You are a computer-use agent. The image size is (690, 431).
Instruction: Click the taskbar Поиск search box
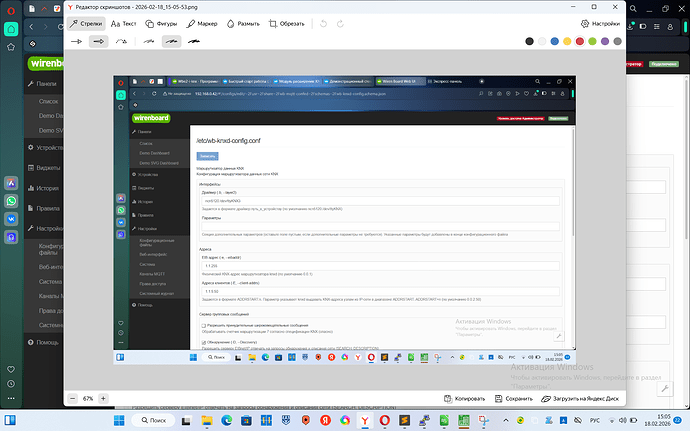[x=154, y=420]
